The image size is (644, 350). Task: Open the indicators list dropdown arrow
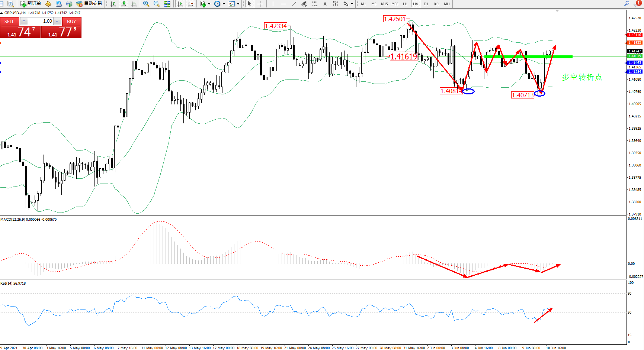pos(209,4)
